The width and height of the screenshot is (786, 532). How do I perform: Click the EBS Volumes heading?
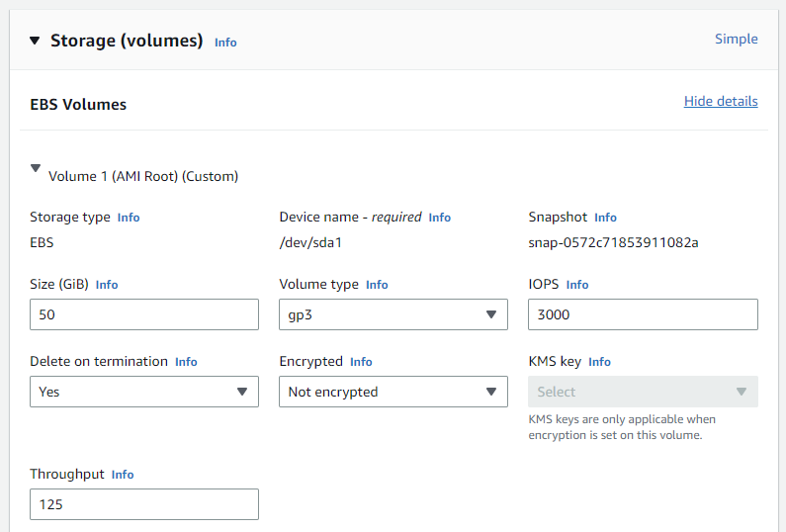pos(78,104)
